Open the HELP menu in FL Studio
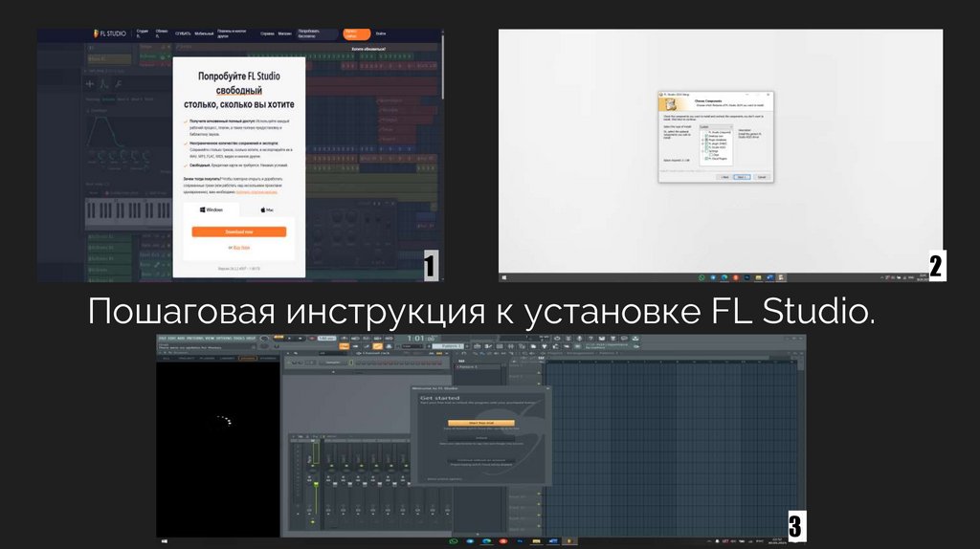 pyautogui.click(x=252, y=338)
